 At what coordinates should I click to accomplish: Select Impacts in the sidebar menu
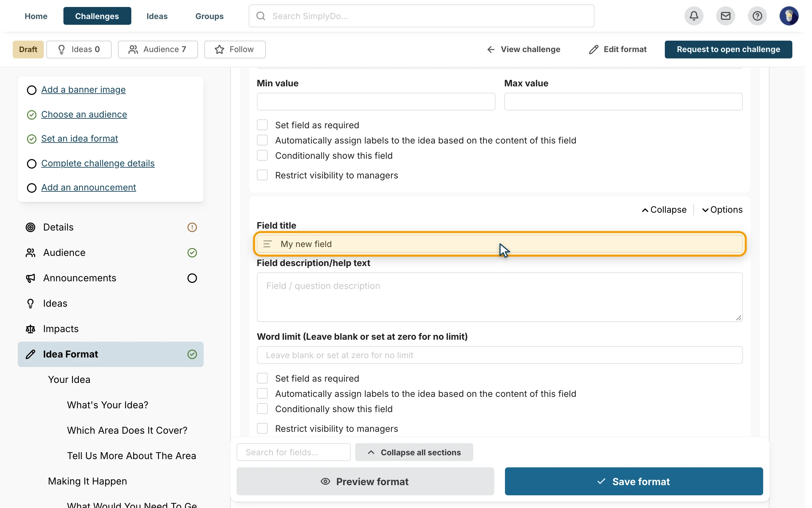click(110, 329)
